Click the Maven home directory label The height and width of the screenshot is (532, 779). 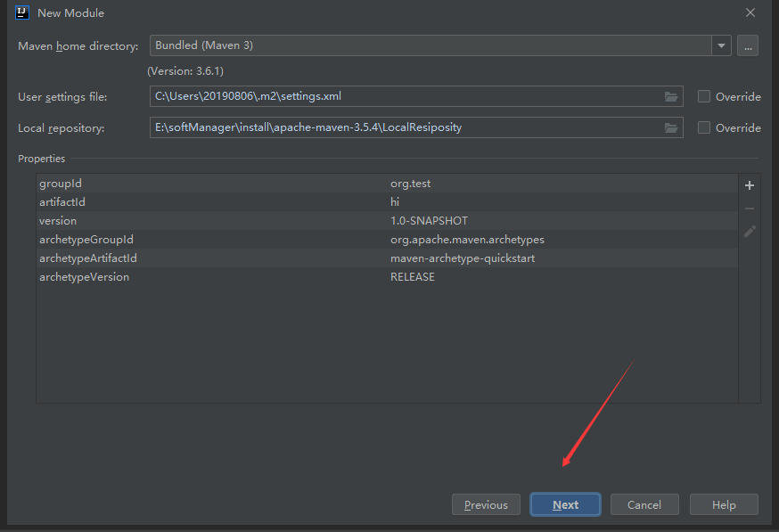pyautogui.click(x=78, y=46)
